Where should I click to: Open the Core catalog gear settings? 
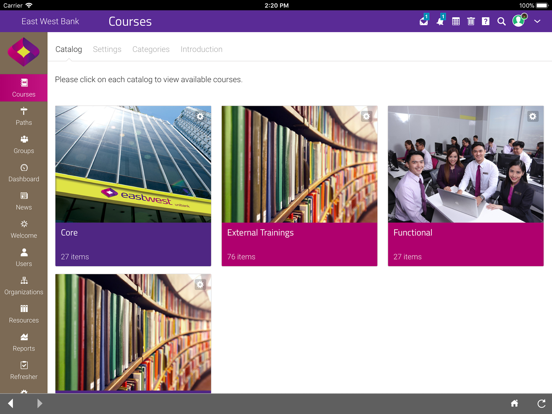[x=200, y=116]
